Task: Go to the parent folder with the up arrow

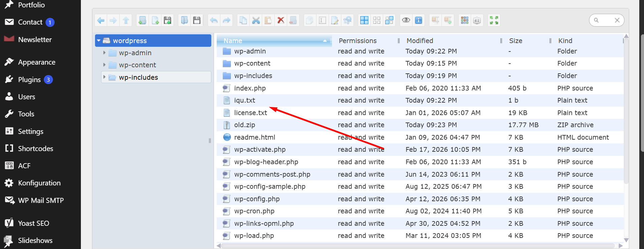Action: click(126, 21)
